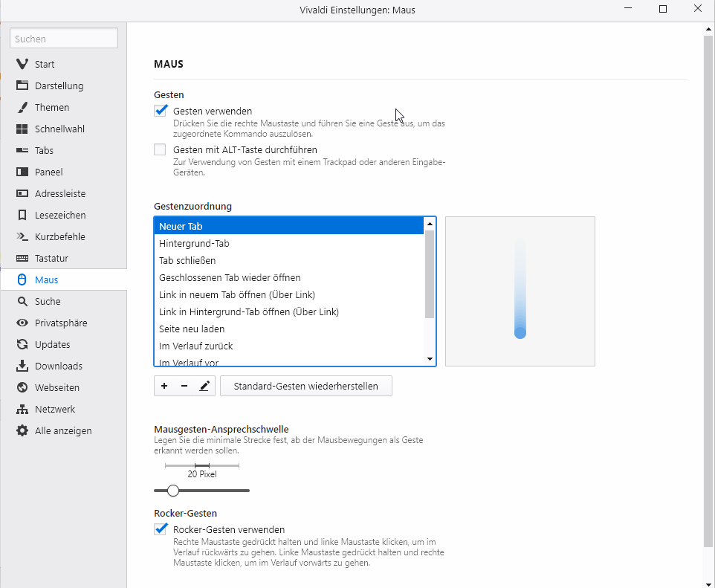Click the Vivaldi Start icon in sidebar
This screenshot has width=715, height=588.
click(22, 64)
